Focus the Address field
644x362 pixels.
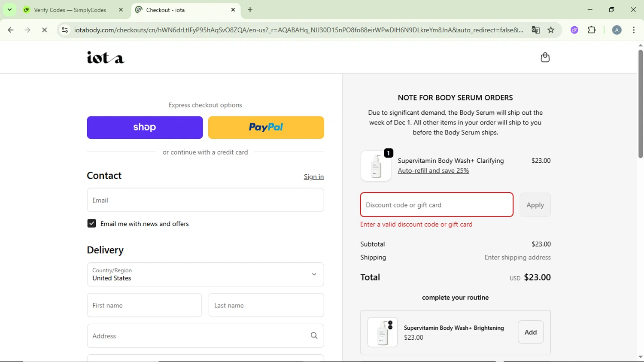pos(205,336)
